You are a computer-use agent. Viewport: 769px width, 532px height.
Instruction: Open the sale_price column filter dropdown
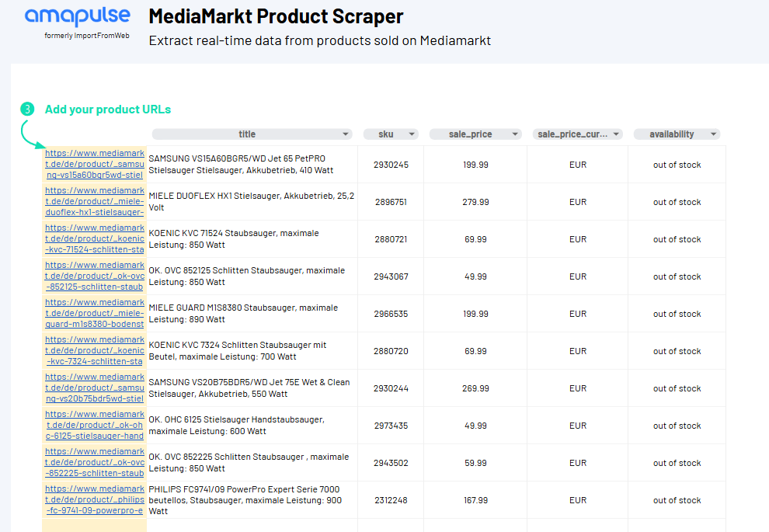515,134
